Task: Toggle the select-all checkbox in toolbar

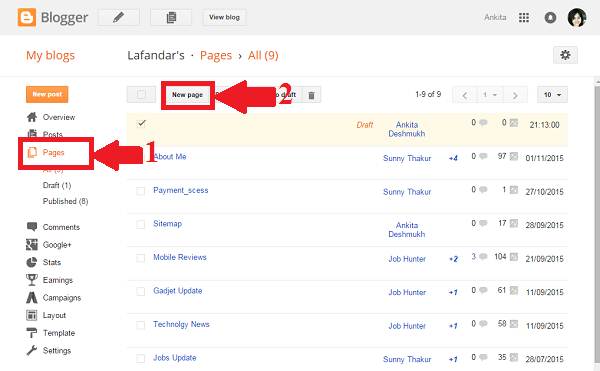Action: 141,94
